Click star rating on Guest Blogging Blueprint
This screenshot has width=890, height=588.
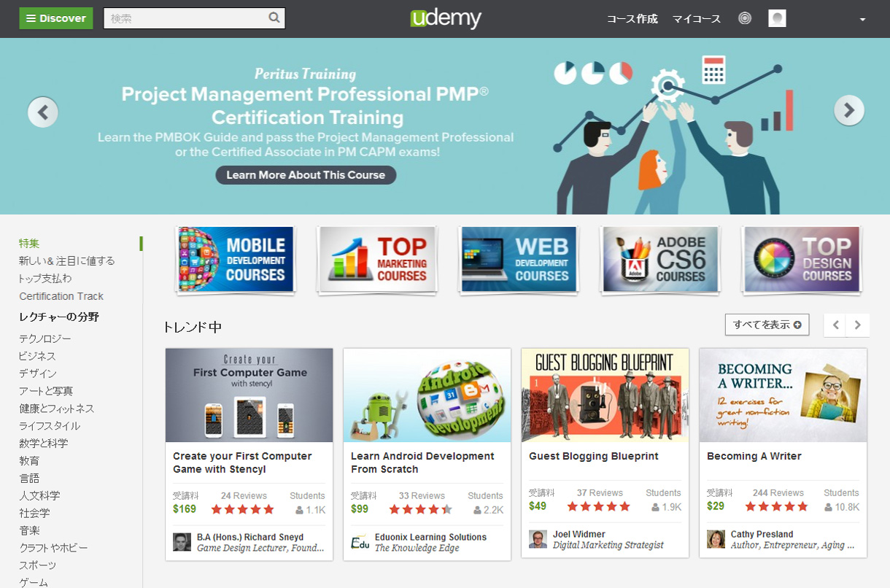(598, 507)
